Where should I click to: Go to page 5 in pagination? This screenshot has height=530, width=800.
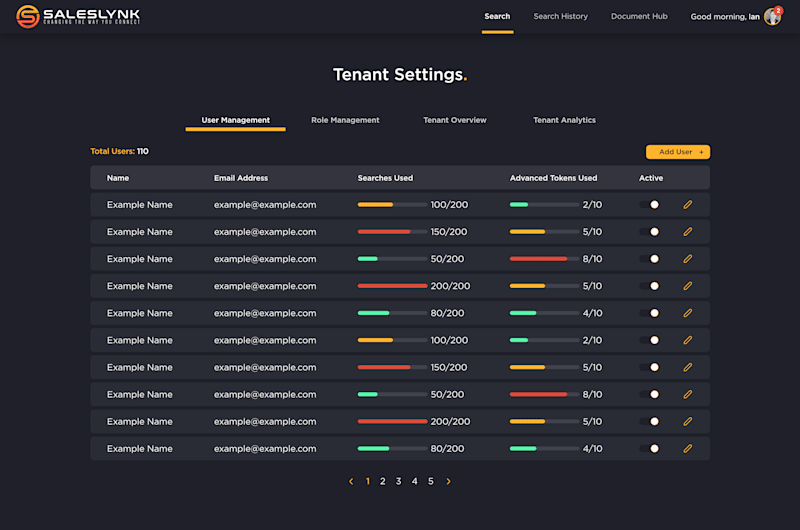(431, 481)
